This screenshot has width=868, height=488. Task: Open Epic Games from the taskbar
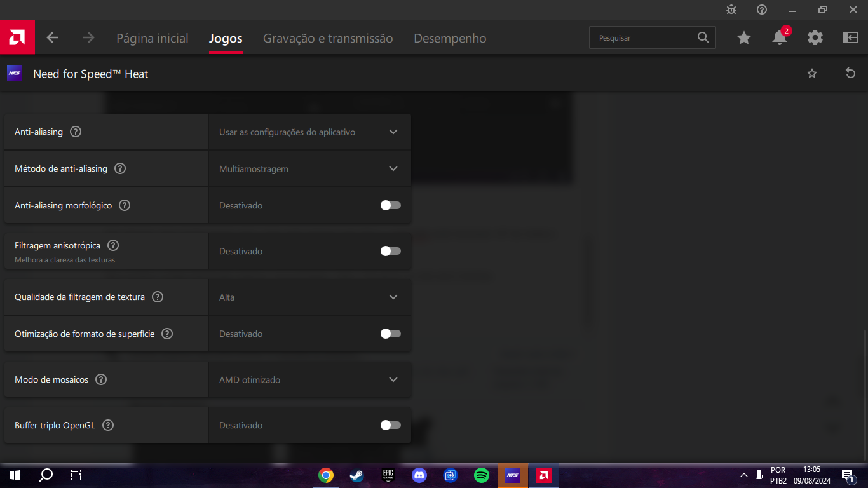[388, 475]
